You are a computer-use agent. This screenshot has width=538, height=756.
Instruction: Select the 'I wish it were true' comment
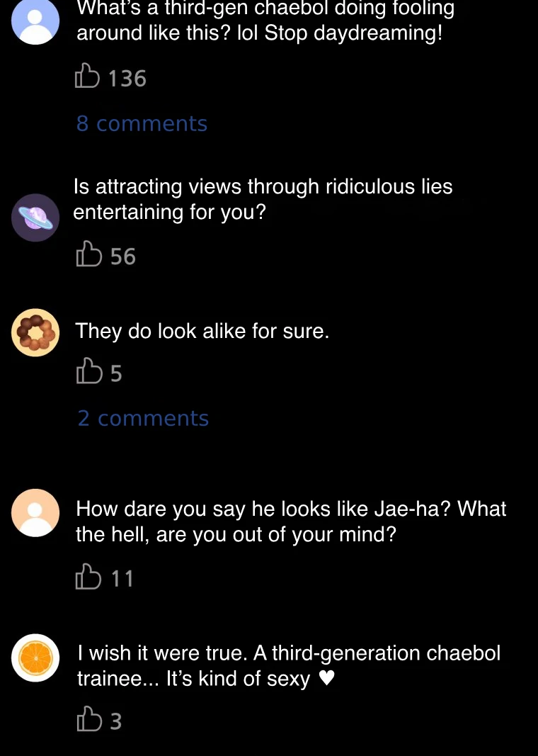(289, 665)
